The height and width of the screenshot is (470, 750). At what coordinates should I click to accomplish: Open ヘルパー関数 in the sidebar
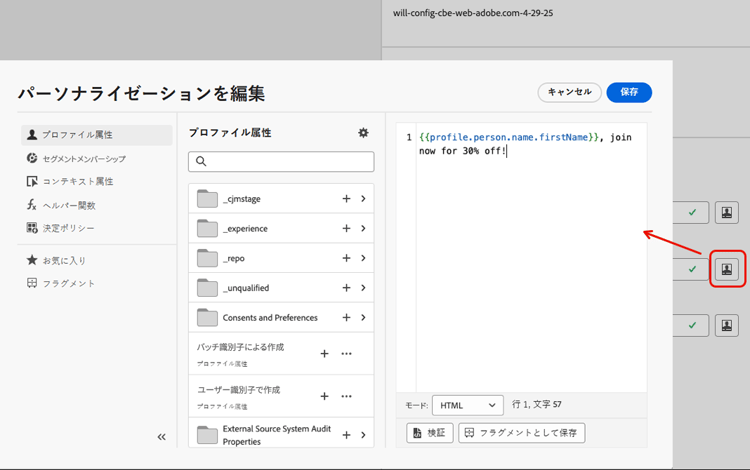click(x=69, y=205)
